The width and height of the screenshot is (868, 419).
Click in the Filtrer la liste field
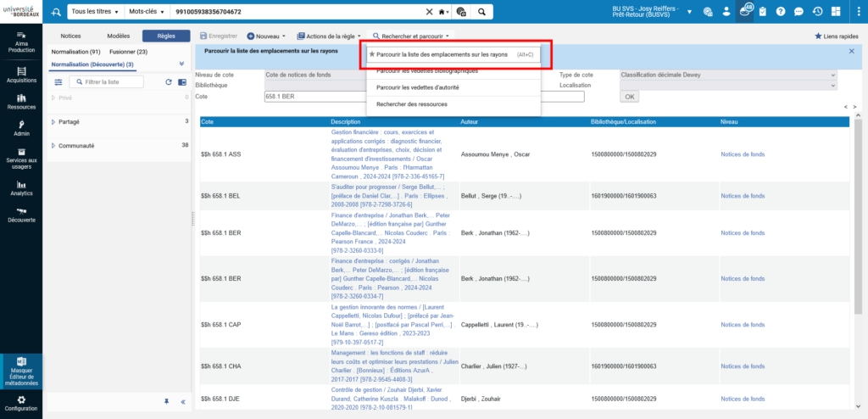(x=106, y=82)
